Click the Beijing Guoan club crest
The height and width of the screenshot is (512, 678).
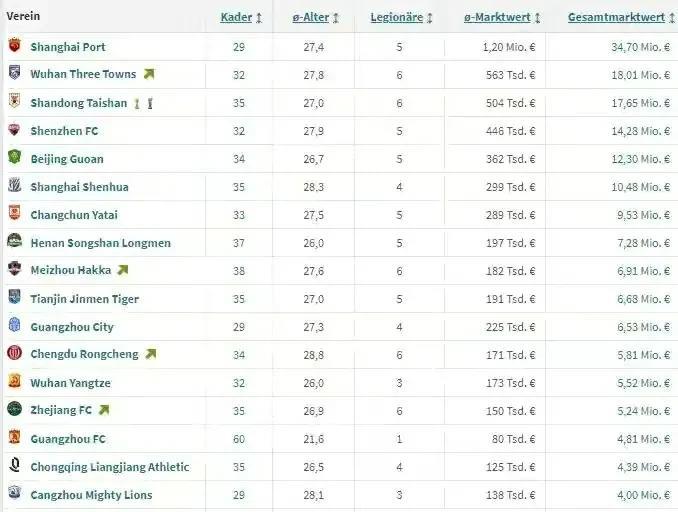pos(14,157)
